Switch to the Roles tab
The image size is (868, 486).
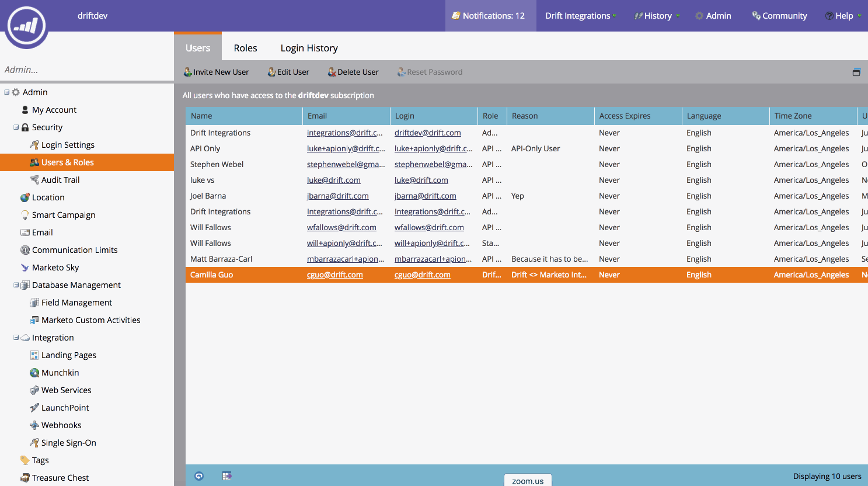[x=245, y=48]
